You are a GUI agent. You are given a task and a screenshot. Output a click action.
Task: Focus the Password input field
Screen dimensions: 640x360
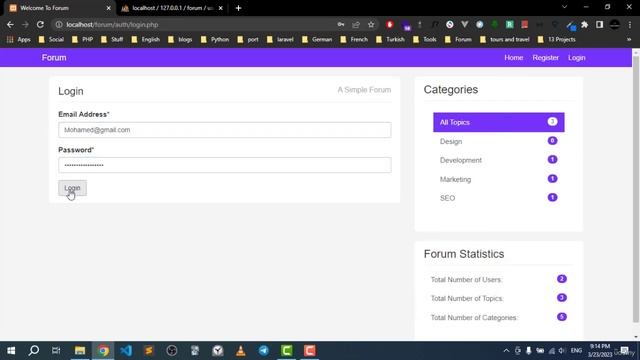(224, 165)
